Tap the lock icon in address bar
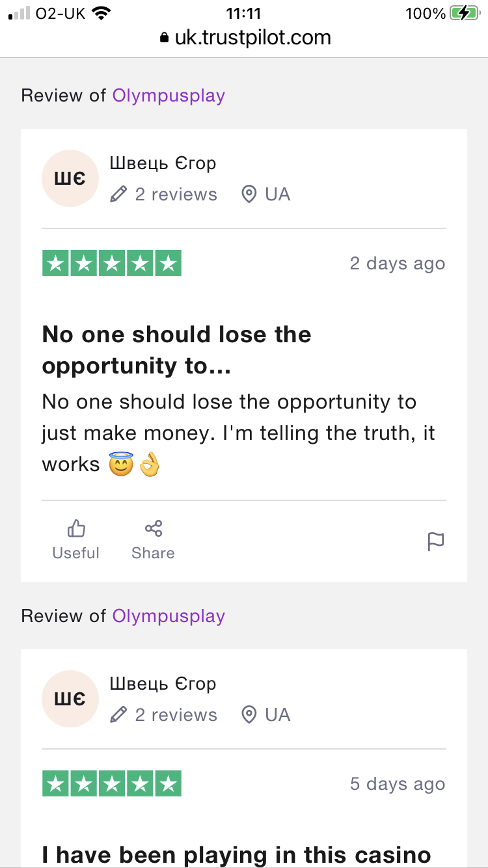Viewport: 488px width, 868px height. (163, 38)
